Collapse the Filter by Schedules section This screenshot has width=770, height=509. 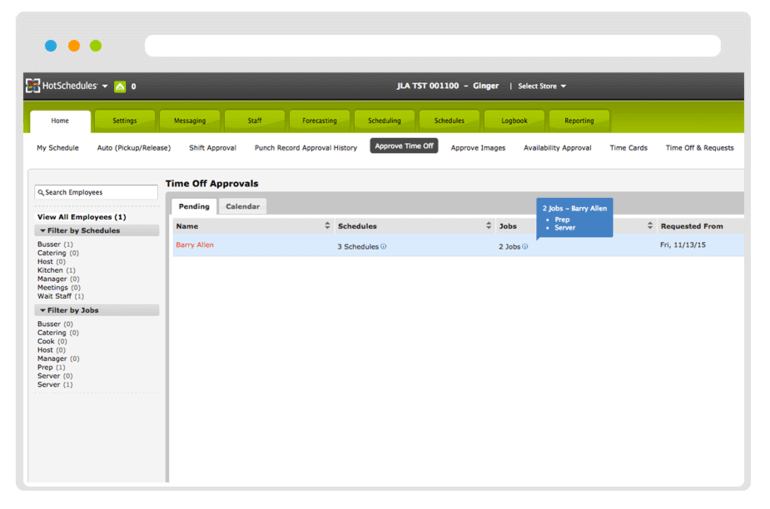tap(97, 231)
